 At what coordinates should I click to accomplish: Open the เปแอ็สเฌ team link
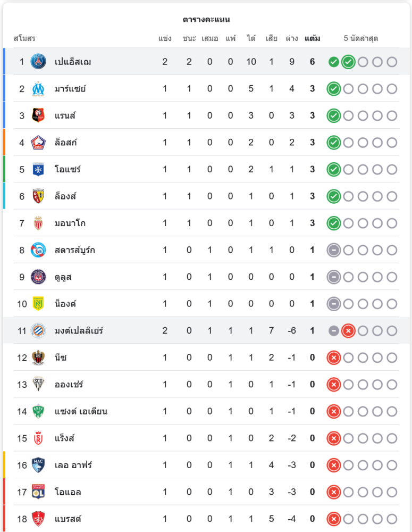pyautogui.click(x=73, y=62)
